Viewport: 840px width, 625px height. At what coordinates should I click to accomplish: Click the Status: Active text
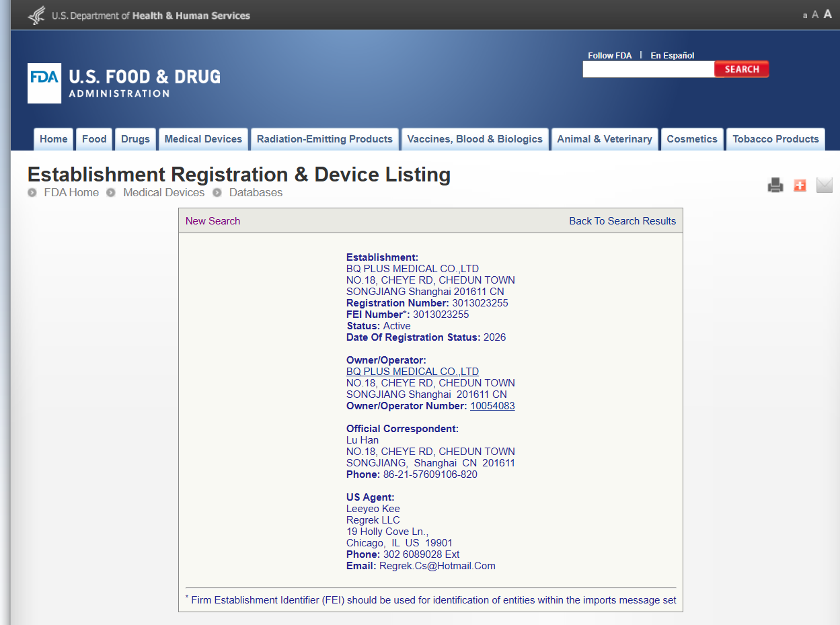(379, 326)
